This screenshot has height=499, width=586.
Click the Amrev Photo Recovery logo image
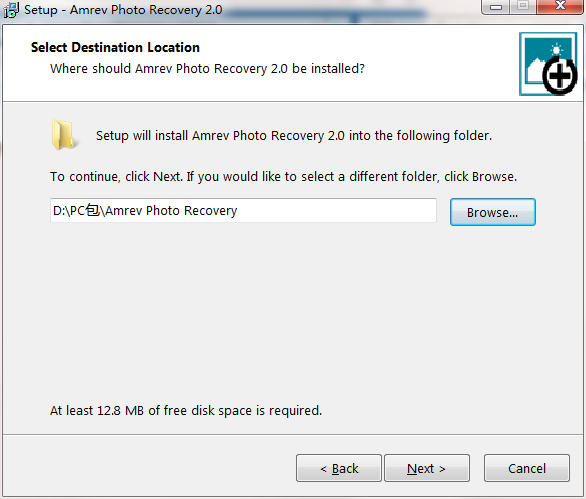pyautogui.click(x=548, y=64)
